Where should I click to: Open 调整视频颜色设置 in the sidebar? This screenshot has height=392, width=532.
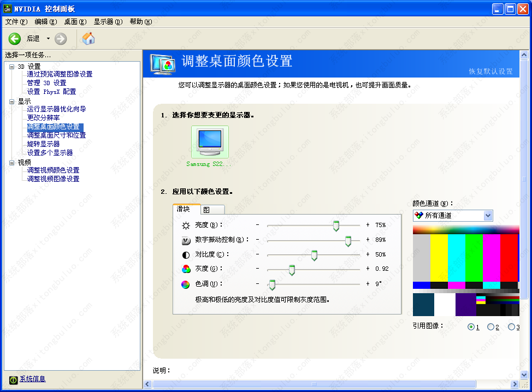(x=52, y=170)
